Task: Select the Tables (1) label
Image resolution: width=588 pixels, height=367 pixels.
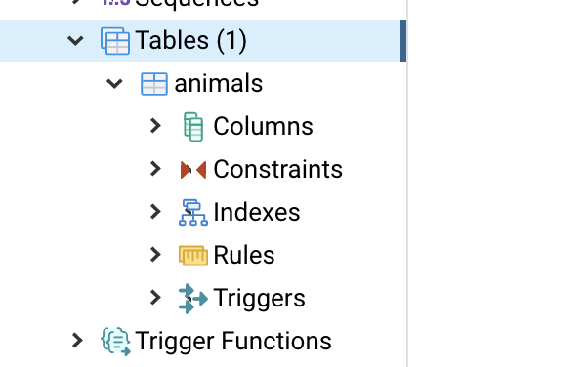Action: tap(190, 40)
